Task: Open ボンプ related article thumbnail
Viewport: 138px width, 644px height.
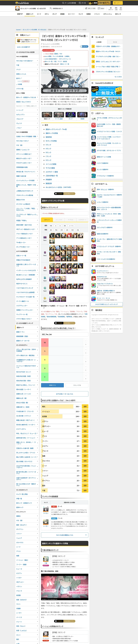Action: coord(71,115)
